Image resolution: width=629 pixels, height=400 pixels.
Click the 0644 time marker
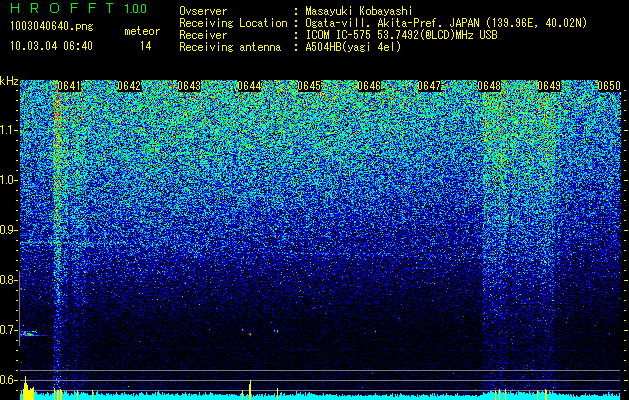[x=249, y=86]
